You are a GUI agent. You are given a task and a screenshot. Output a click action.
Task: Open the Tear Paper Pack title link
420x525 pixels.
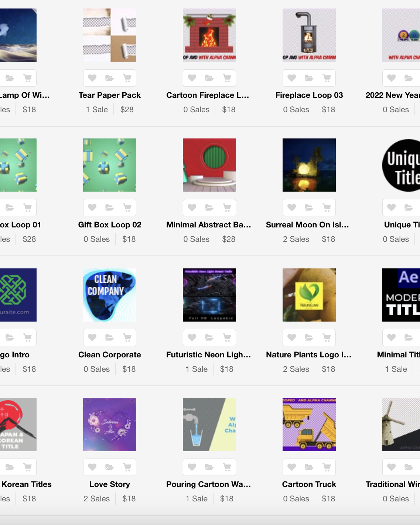point(110,95)
